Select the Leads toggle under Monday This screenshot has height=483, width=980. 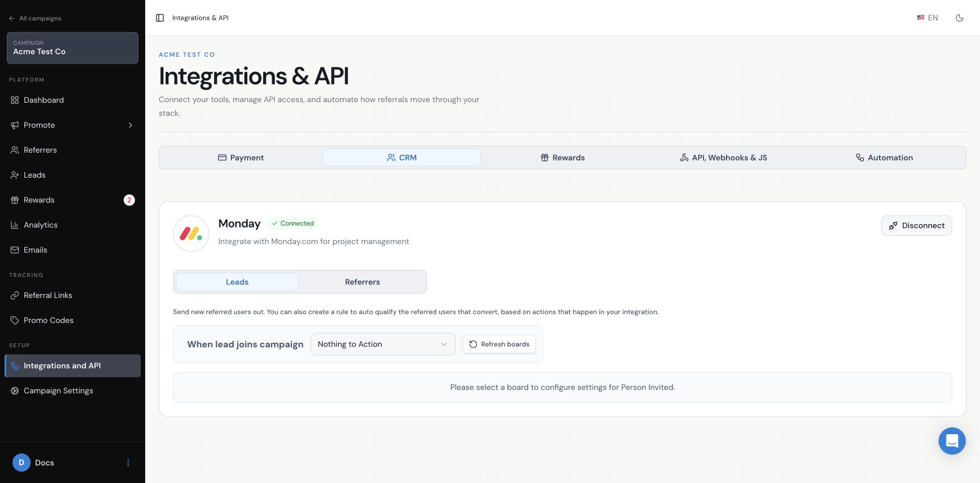pyautogui.click(x=237, y=282)
